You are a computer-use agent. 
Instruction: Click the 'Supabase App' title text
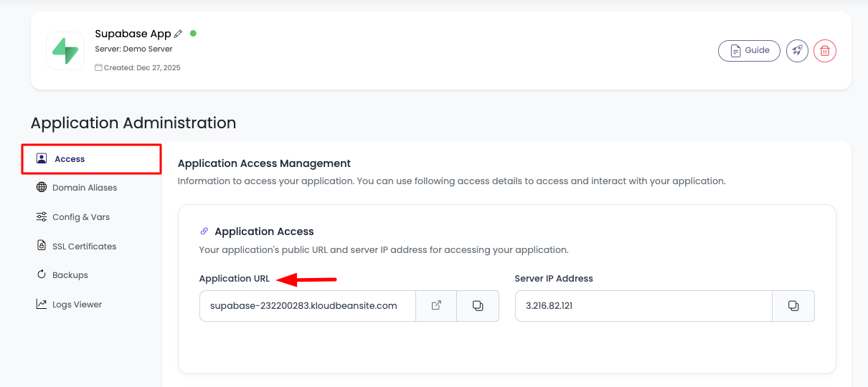133,34
